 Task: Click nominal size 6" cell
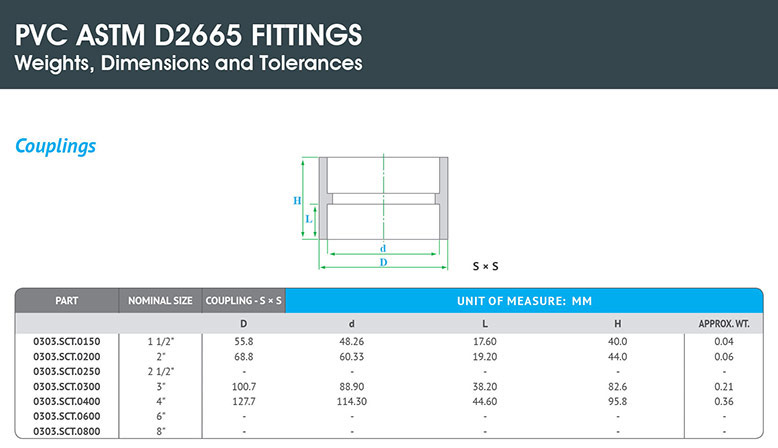[161, 416]
